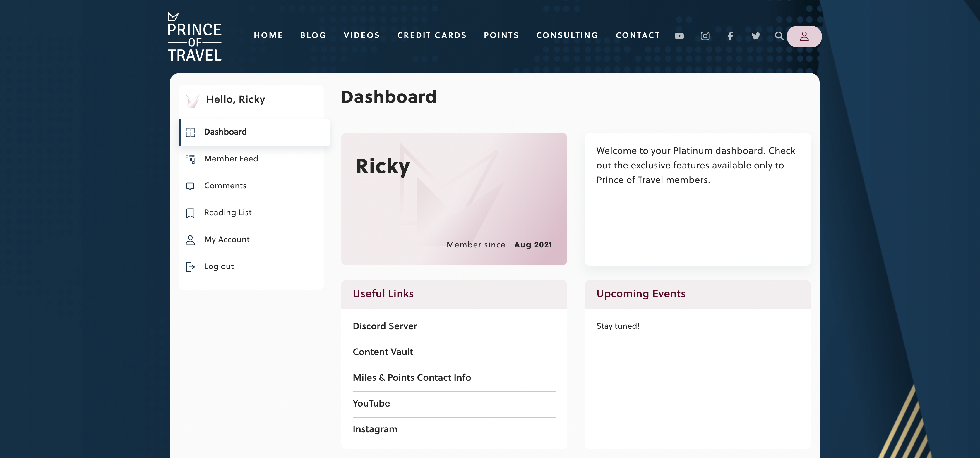
Task: Open Miles & Points Contact Info link
Action: pyautogui.click(x=412, y=378)
